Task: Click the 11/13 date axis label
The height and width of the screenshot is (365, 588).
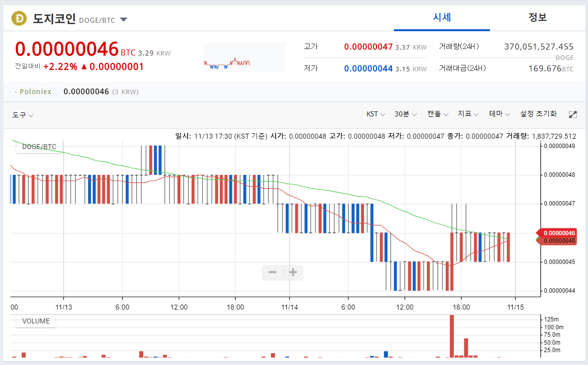Action: click(x=64, y=307)
